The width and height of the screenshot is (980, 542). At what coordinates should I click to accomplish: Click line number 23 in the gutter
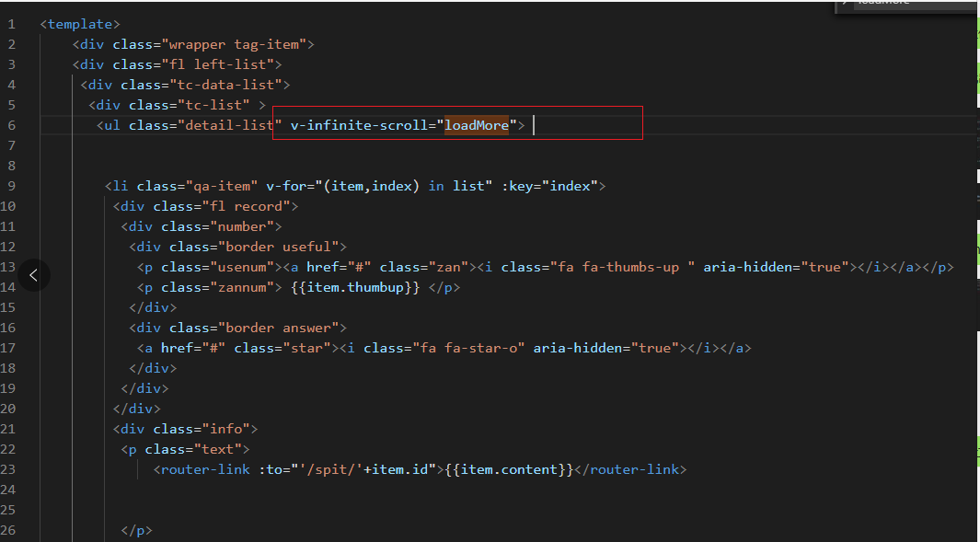(9, 469)
